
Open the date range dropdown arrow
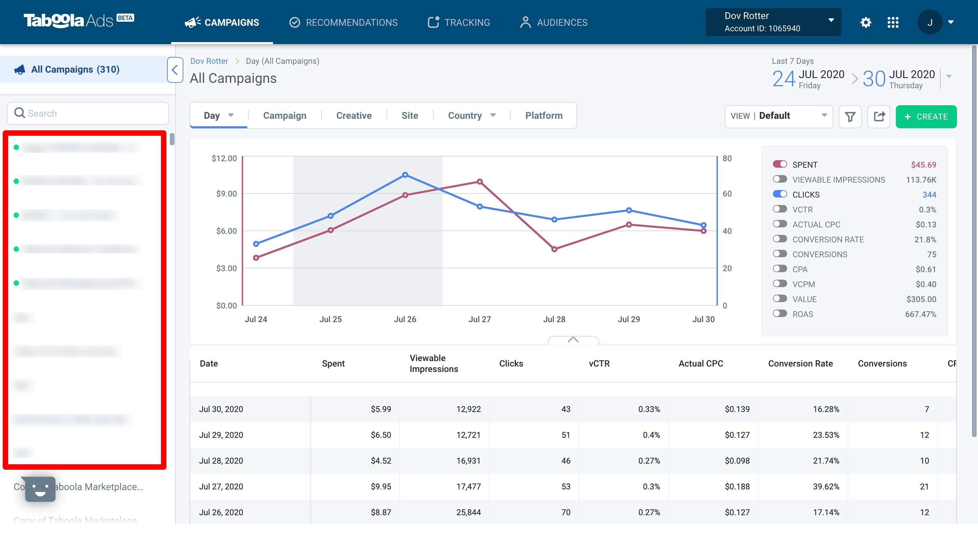[x=949, y=77]
